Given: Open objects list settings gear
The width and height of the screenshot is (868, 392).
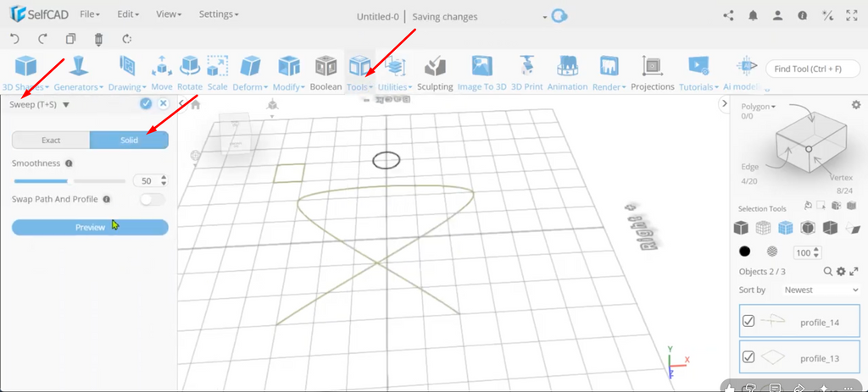Looking at the screenshot, I should tap(841, 272).
